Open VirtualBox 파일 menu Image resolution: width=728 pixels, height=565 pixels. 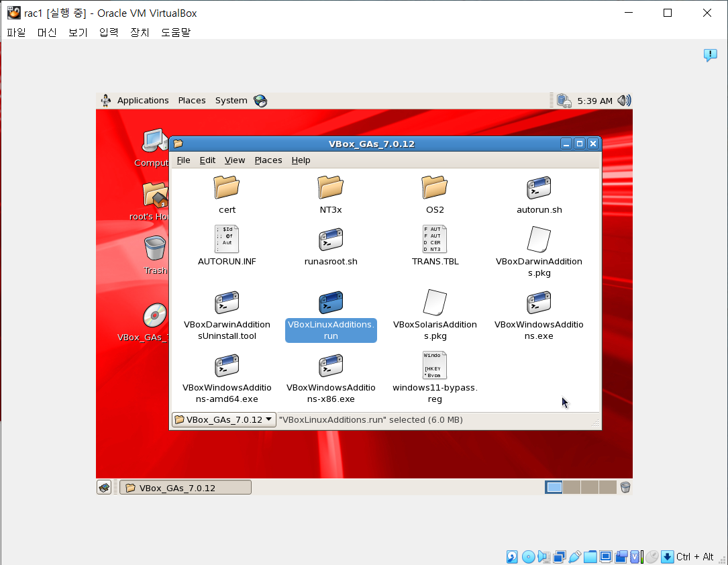[16, 32]
